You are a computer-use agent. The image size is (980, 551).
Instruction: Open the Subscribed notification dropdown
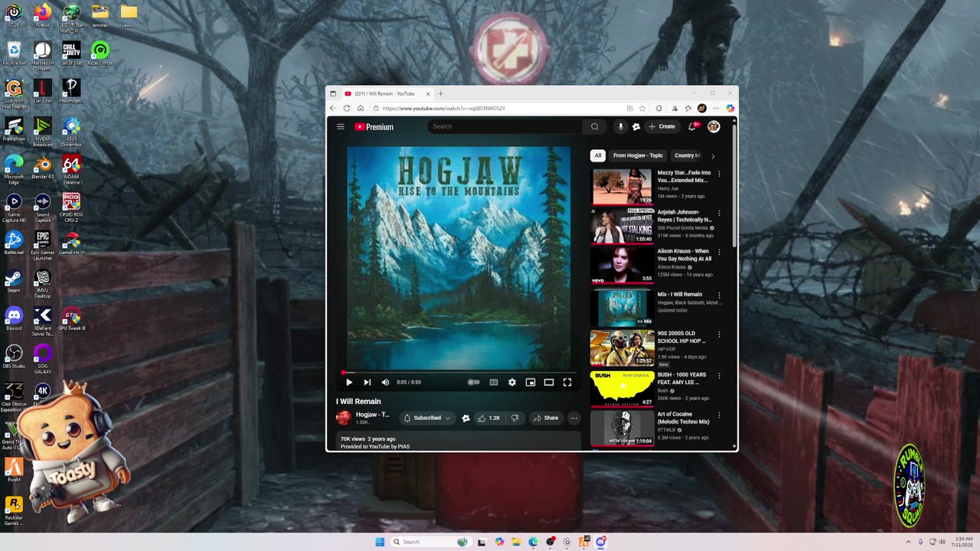click(x=427, y=418)
